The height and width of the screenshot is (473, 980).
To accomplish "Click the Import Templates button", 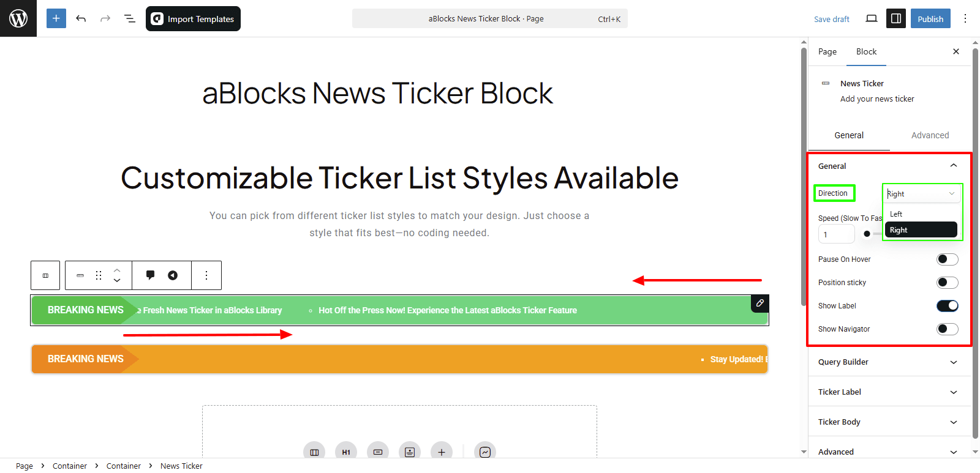I will pyautogui.click(x=193, y=18).
